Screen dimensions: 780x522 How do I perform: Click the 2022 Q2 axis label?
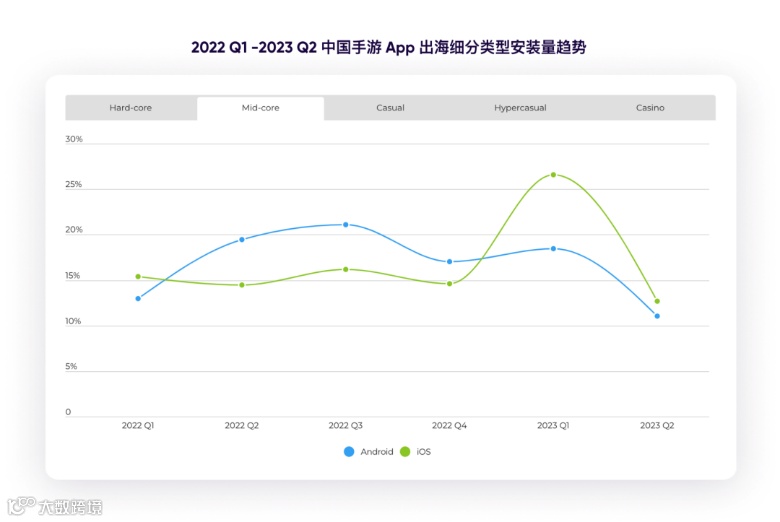click(x=242, y=425)
